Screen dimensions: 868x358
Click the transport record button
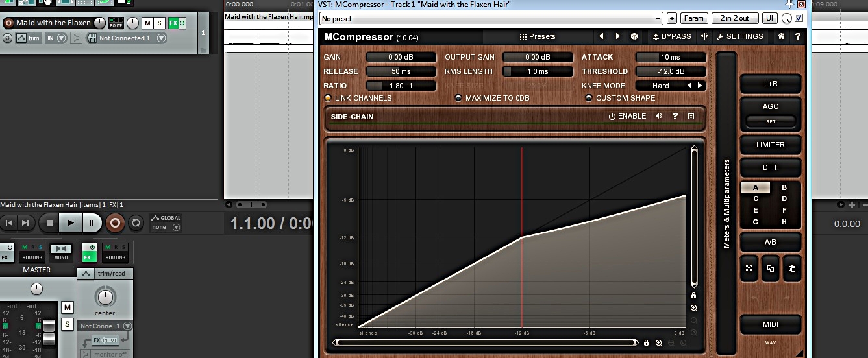point(115,223)
